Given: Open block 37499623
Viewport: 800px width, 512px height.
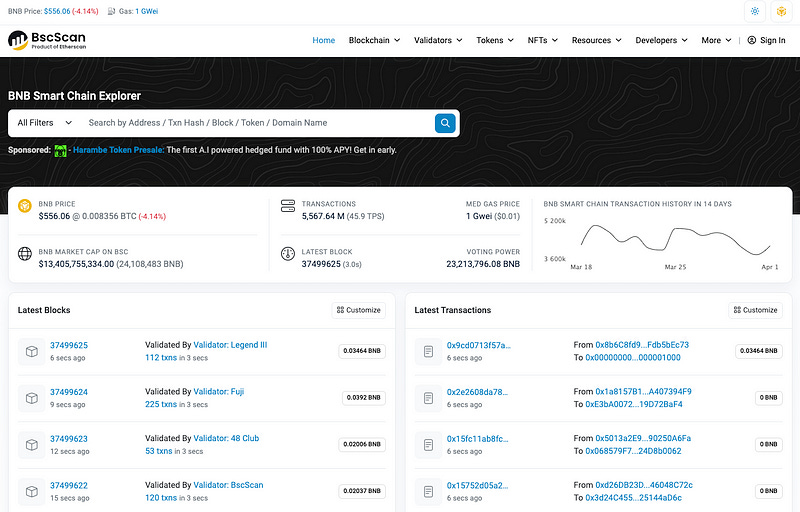Looking at the screenshot, I should (69, 439).
